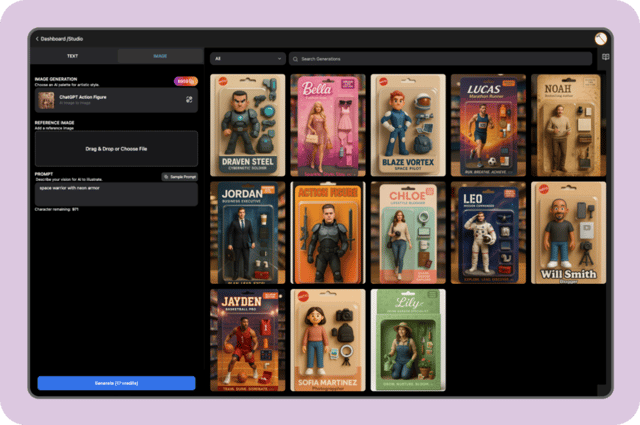Click the search magnifier icon
Image resolution: width=640 pixels, height=425 pixels.
pyautogui.click(x=295, y=59)
